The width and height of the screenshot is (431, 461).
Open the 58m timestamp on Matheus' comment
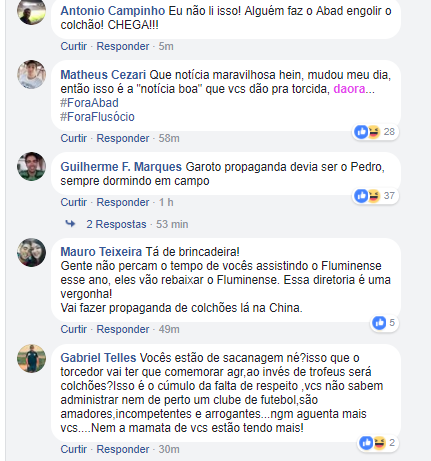169,138
